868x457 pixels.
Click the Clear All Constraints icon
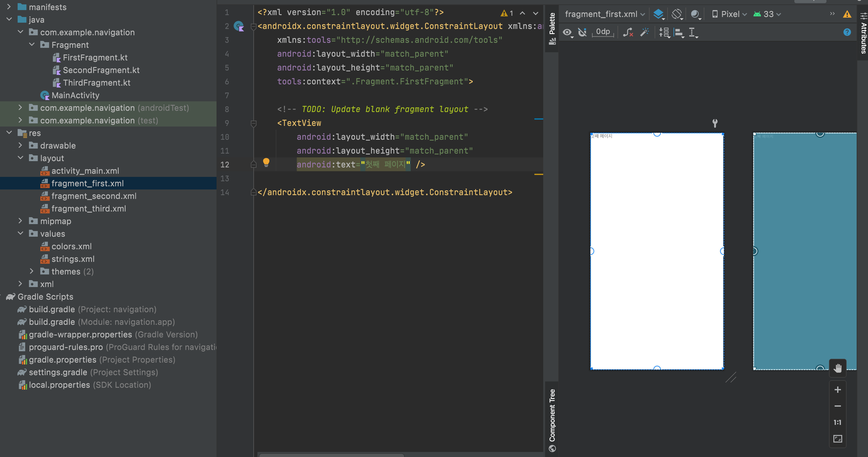pyautogui.click(x=628, y=32)
